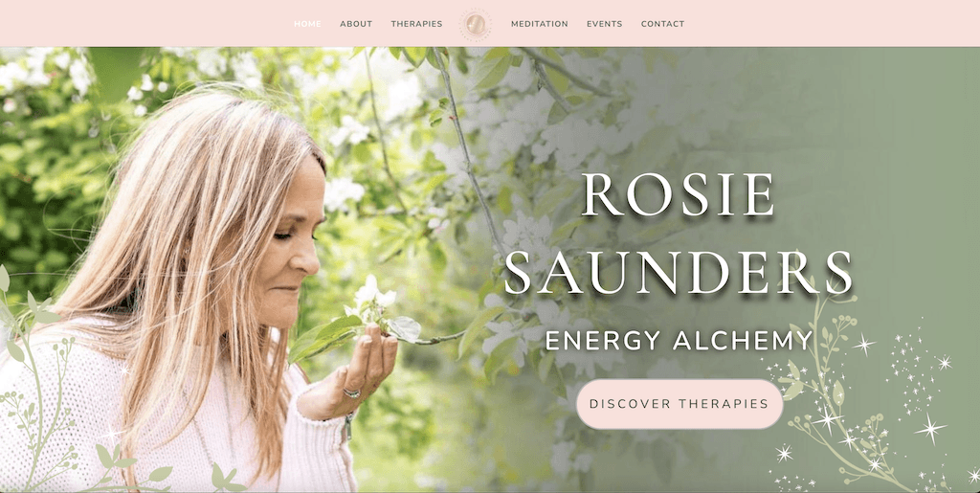Open the Events page
This screenshot has height=493, width=980.
coord(605,24)
